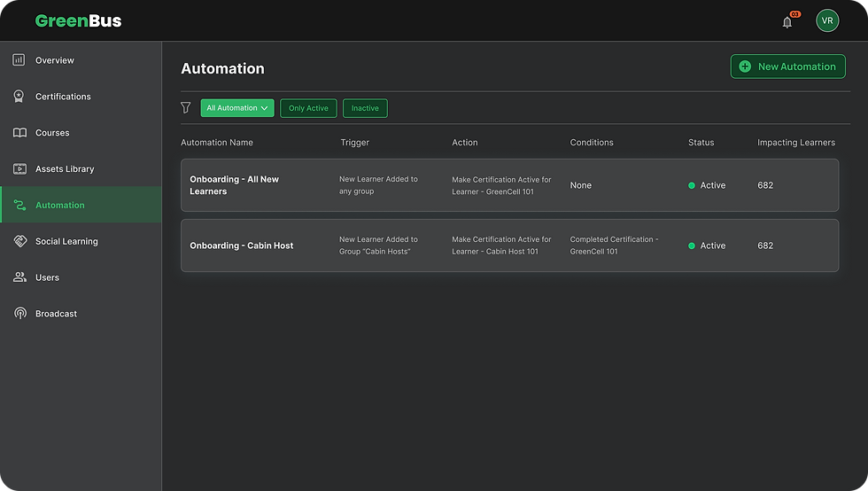Image resolution: width=868 pixels, height=491 pixels.
Task: Expand the All Automation dropdown
Action: [236, 108]
